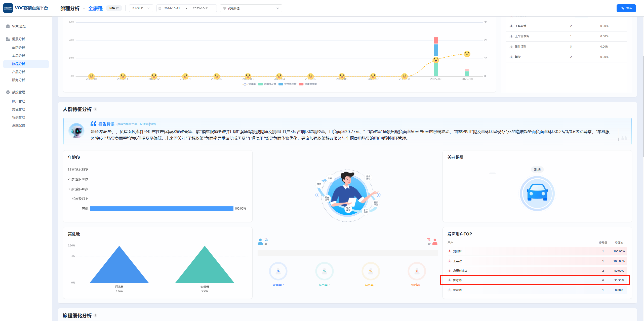Click the AI robot avatar icon
The height and width of the screenshot is (321, 644).
click(x=76, y=131)
